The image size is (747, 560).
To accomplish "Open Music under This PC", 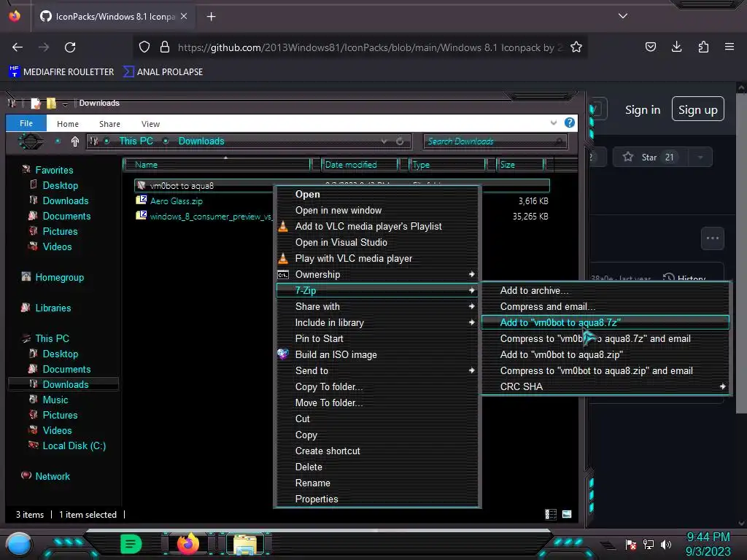I will click(x=55, y=400).
